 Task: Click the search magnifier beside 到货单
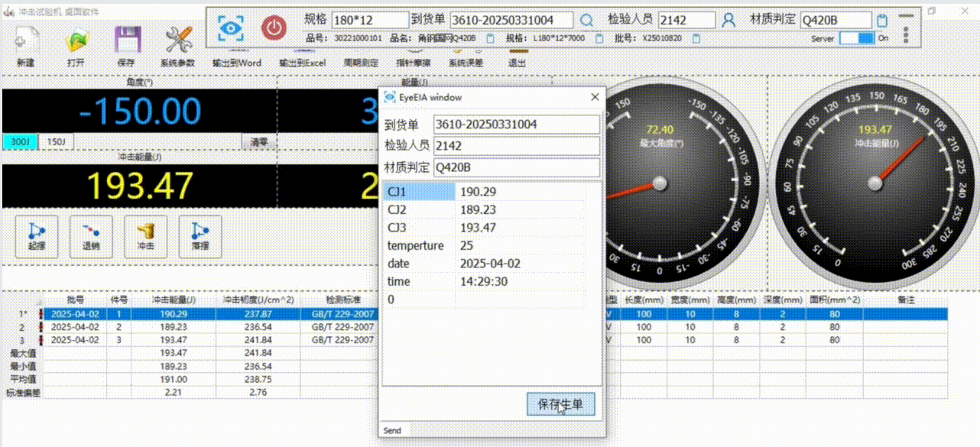pos(587,21)
